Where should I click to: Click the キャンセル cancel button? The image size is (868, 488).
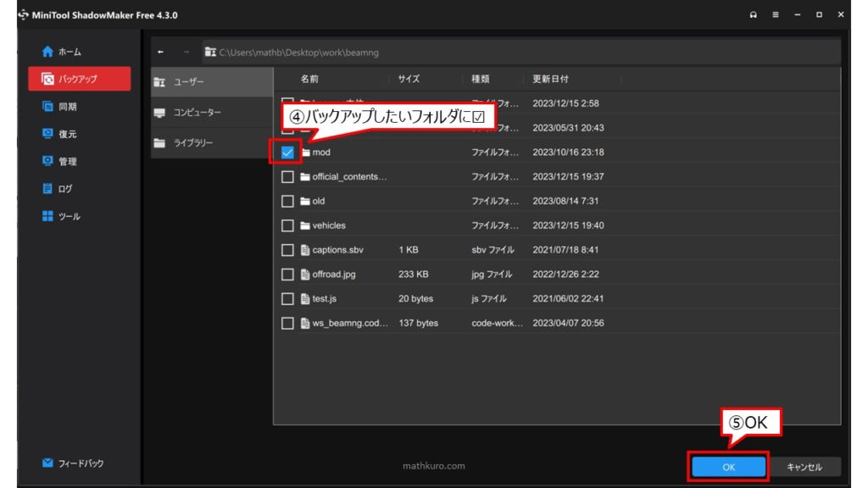pyautogui.click(x=804, y=467)
